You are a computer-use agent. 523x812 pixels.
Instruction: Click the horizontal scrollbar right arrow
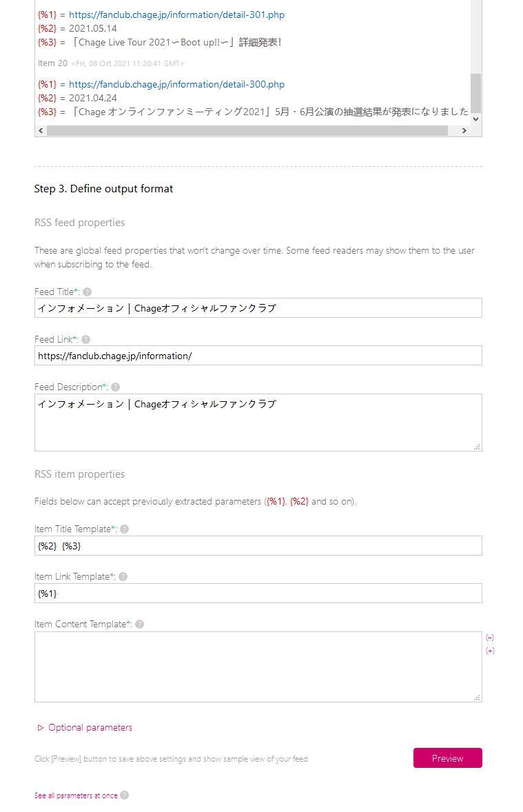464,130
